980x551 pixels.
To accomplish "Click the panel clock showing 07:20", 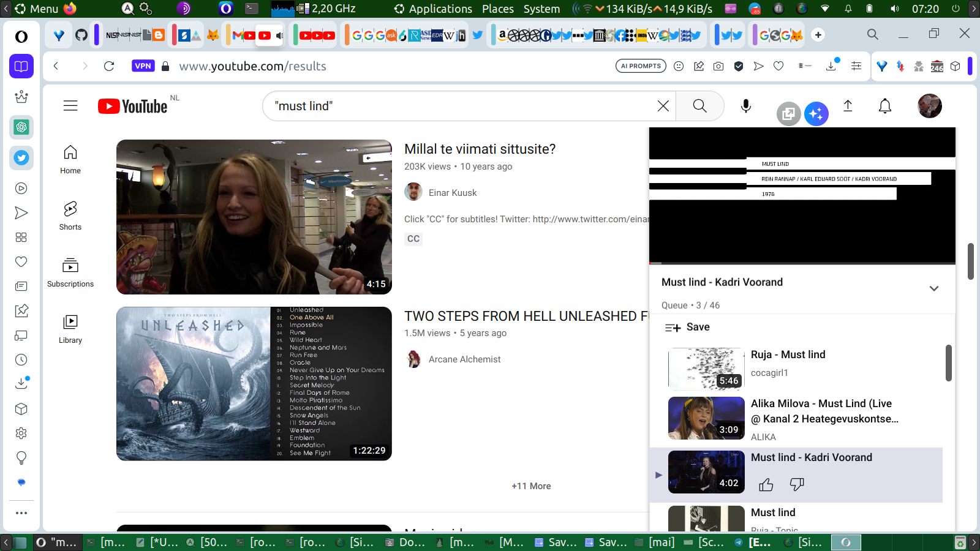I will pos(925,9).
